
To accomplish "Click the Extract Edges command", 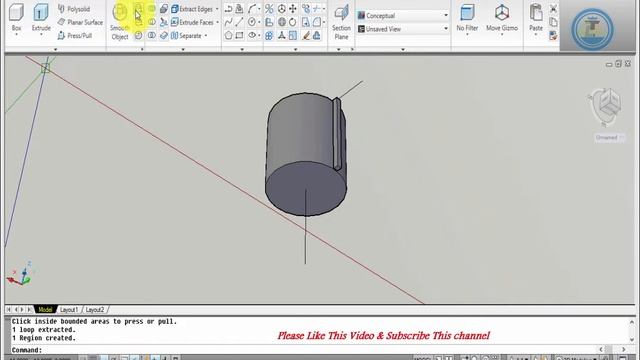I will coord(192,9).
